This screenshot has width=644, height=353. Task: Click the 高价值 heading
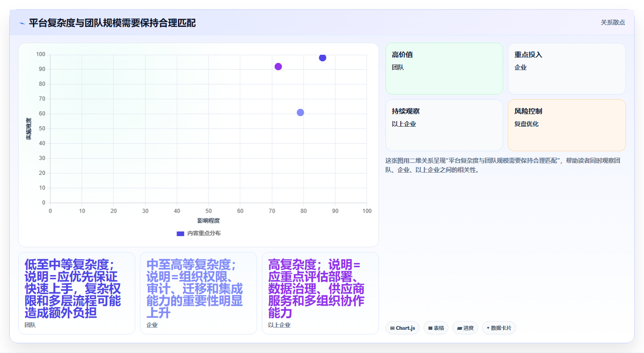click(402, 55)
